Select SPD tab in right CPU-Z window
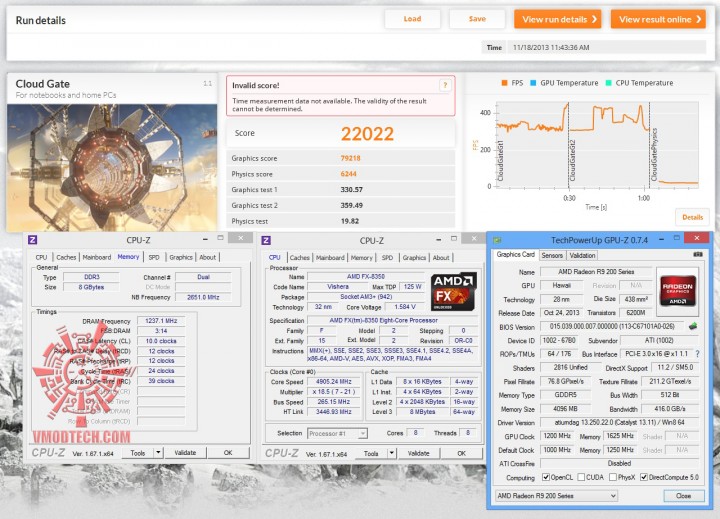Image resolution: width=720 pixels, height=519 pixels. pyautogui.click(x=387, y=258)
